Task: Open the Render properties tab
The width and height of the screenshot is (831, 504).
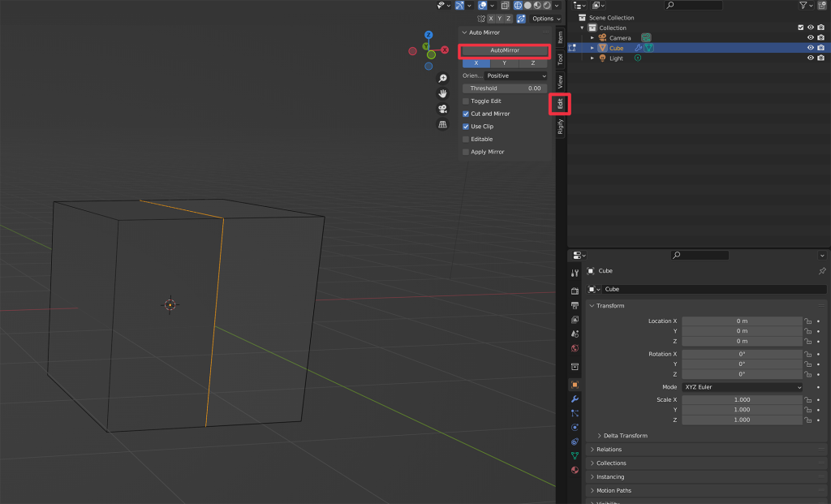Action: tap(575, 291)
